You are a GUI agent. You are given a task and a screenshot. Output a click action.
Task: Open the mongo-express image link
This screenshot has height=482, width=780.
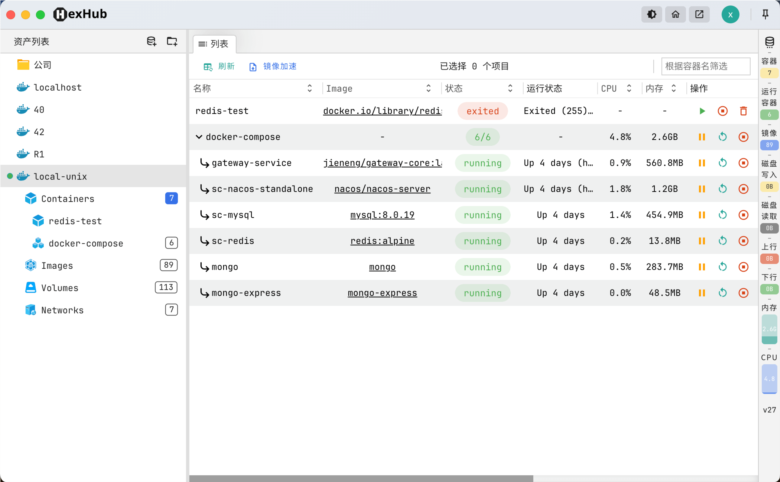click(x=382, y=293)
